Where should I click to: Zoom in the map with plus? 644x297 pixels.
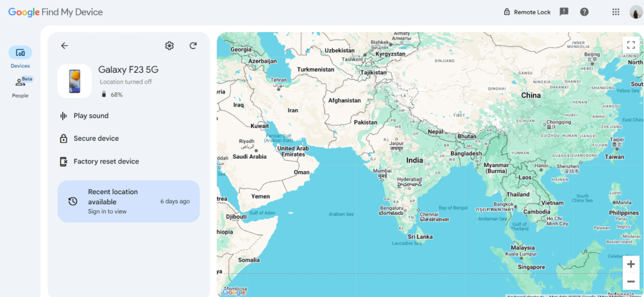point(631,264)
